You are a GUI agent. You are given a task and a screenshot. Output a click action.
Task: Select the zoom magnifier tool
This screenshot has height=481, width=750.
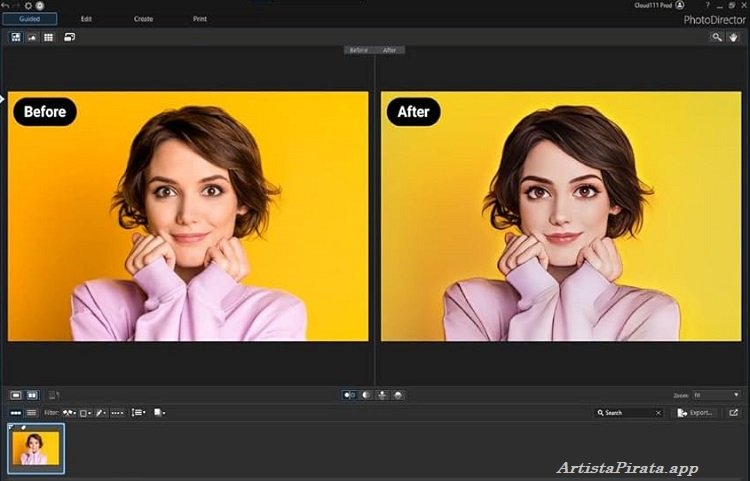(x=717, y=37)
